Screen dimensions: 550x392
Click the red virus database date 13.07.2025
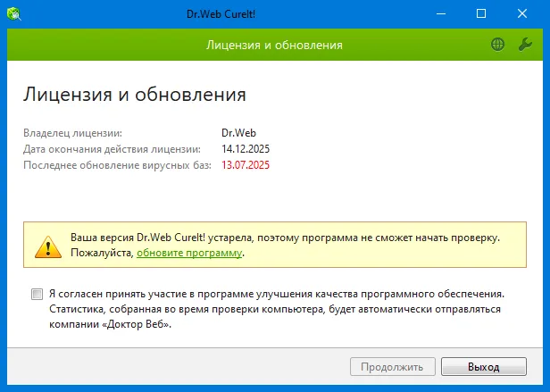pyautogui.click(x=246, y=165)
